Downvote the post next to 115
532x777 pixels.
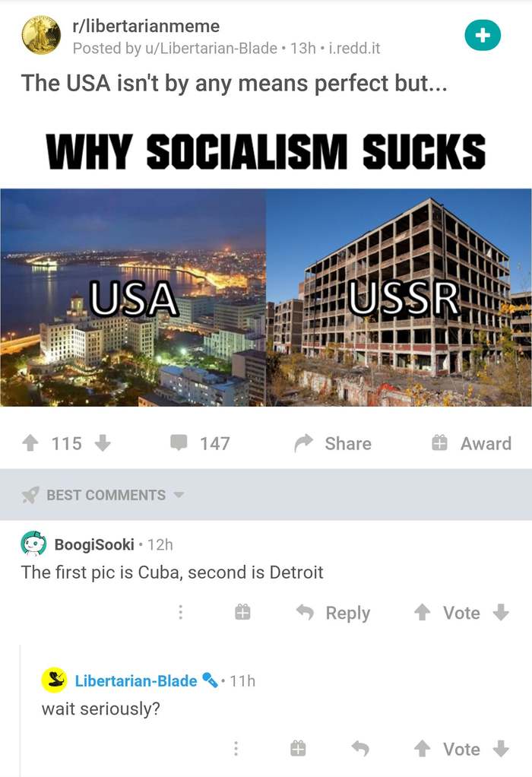[102, 443]
